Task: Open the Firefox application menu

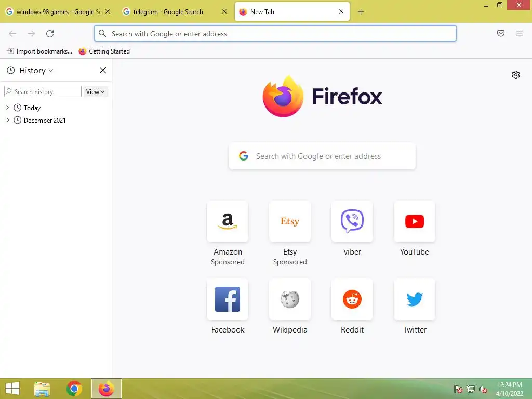Action: point(520,33)
